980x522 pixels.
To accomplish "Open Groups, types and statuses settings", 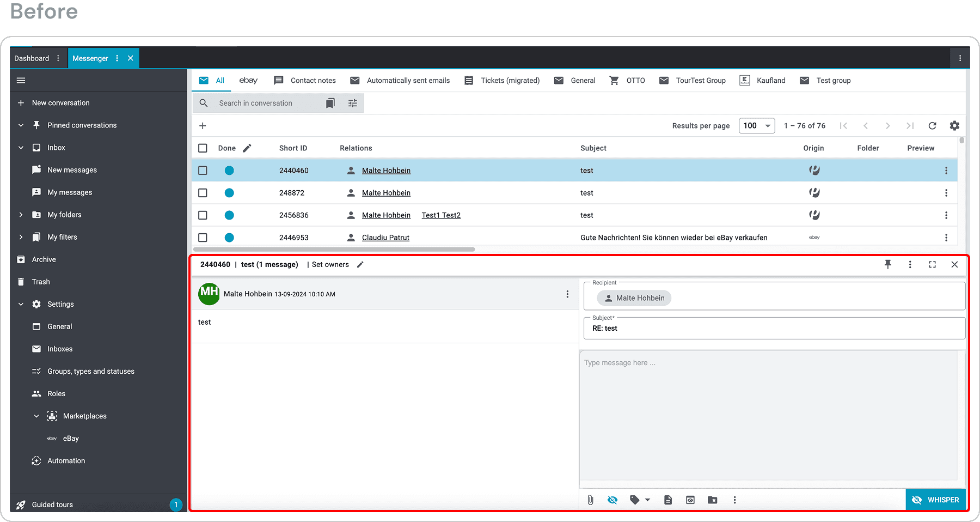I will (x=91, y=371).
